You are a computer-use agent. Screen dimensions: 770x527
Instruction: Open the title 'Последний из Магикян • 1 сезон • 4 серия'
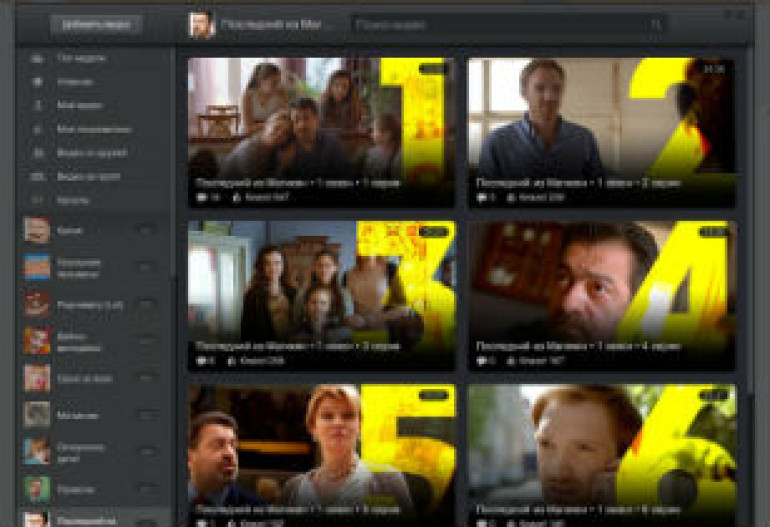tap(578, 346)
